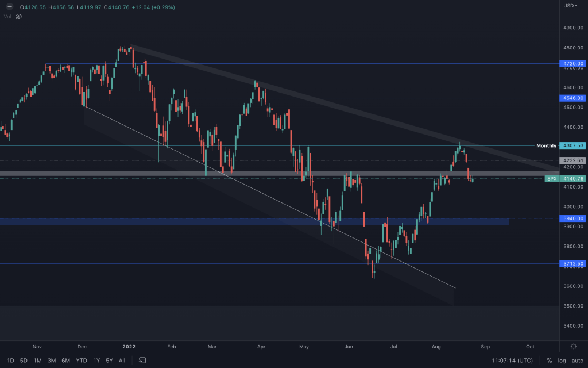Toggle log scale mode
Image resolution: width=588 pixels, height=368 pixels.
tap(561, 361)
